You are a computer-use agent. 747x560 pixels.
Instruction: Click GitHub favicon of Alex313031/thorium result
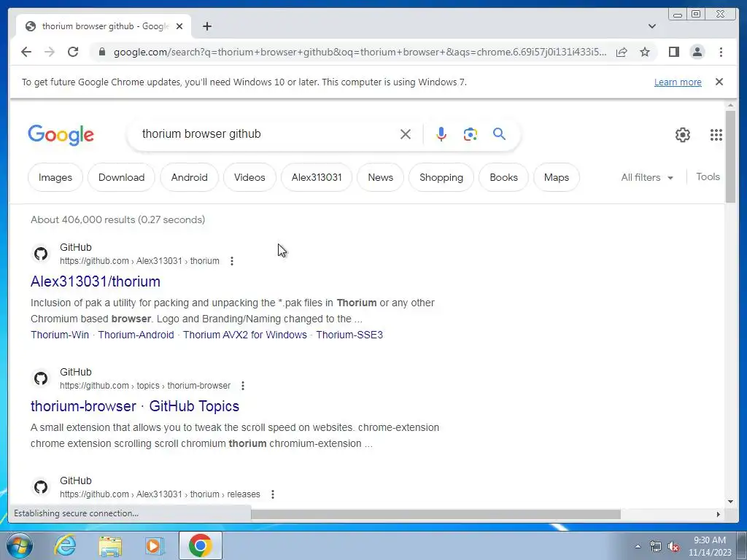pyautogui.click(x=41, y=254)
